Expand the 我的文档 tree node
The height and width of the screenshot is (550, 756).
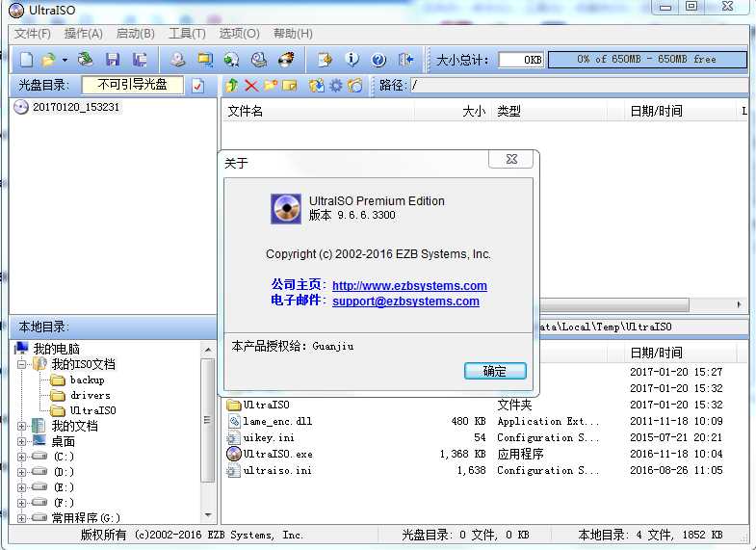pos(22,426)
